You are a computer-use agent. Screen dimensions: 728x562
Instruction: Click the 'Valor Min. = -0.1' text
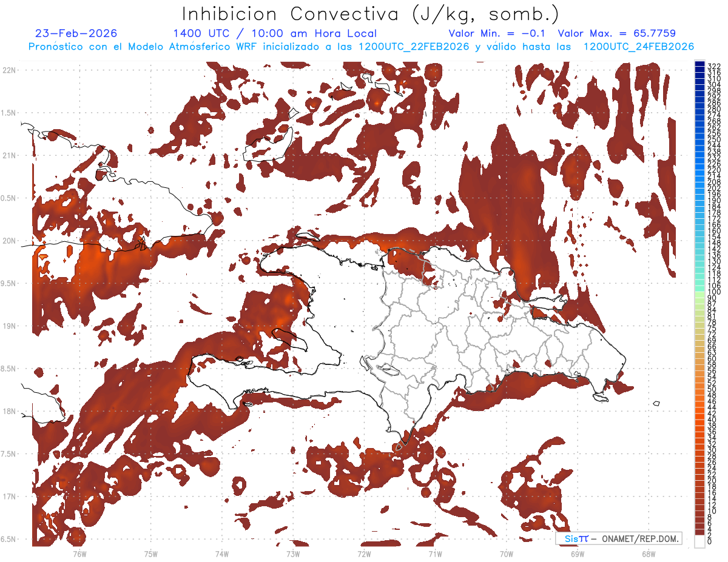(498, 34)
